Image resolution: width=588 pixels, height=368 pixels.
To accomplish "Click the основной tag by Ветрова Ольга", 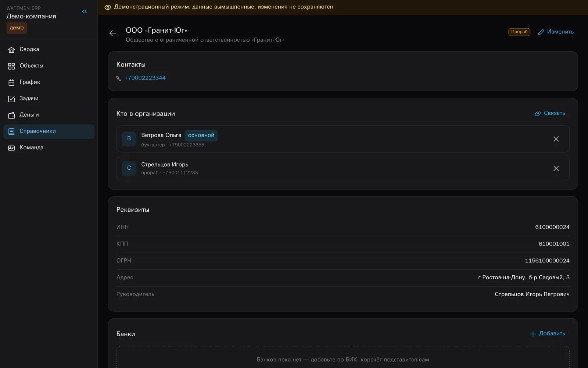I will pos(201,135).
